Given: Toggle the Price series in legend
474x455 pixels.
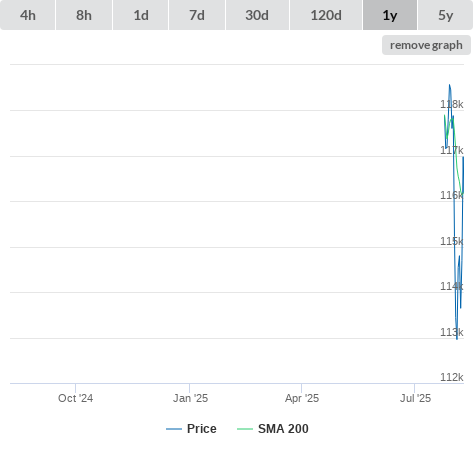Looking at the screenshot, I should click(191, 429).
